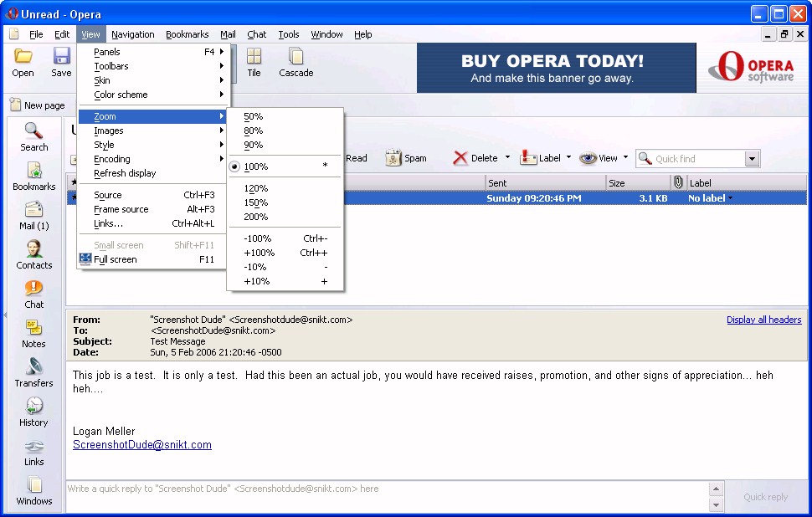Delete the selected message
The width and height of the screenshot is (812, 517).
click(x=475, y=158)
